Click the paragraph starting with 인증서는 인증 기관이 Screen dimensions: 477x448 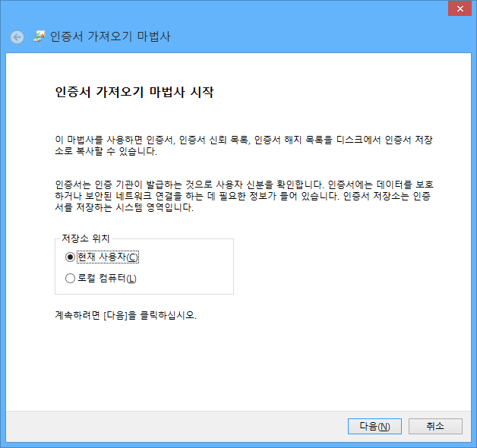point(243,196)
